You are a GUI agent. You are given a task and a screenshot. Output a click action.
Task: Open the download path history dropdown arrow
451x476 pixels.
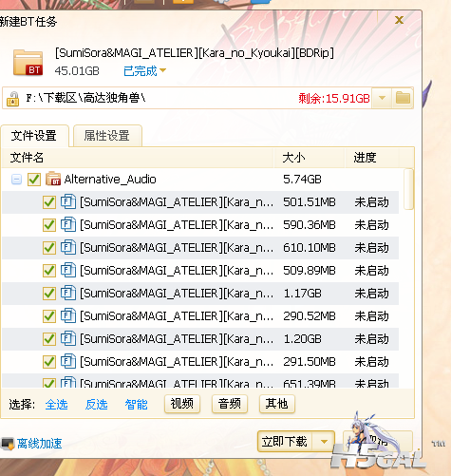click(382, 98)
